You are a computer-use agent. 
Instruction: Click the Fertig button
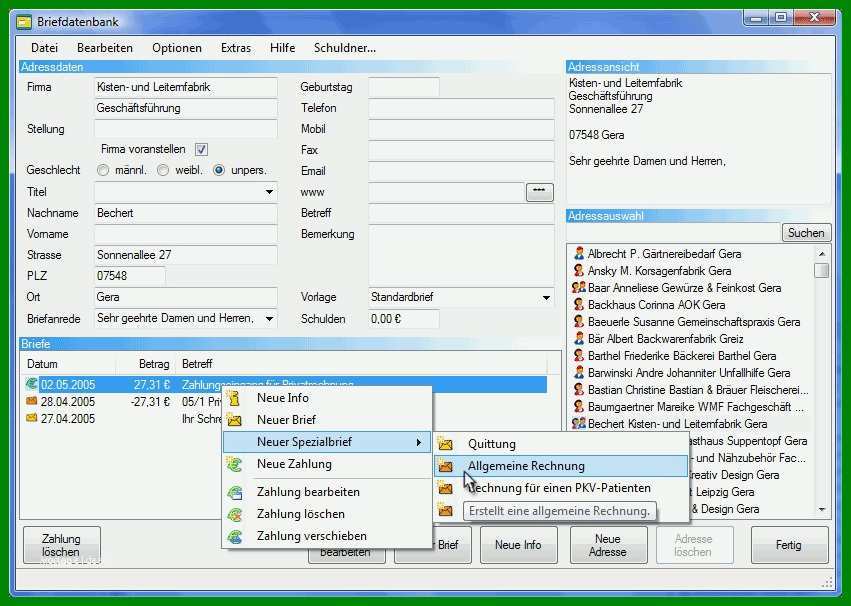pos(789,545)
